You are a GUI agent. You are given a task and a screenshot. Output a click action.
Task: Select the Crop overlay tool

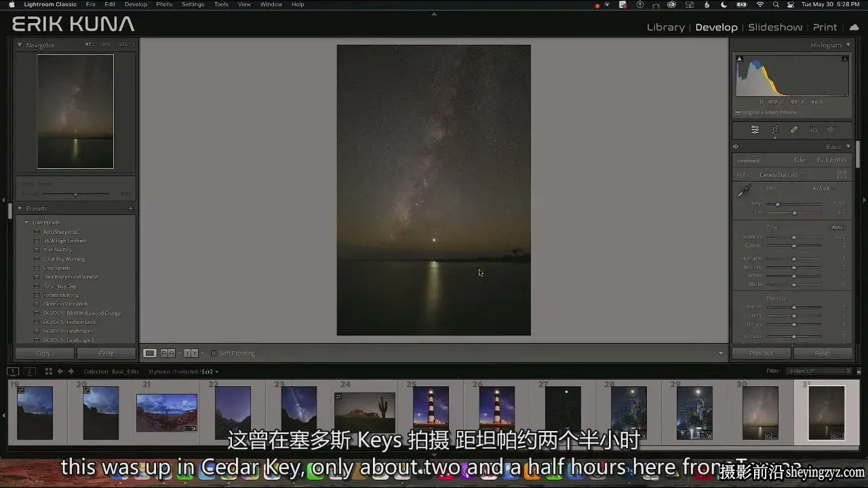[775, 130]
